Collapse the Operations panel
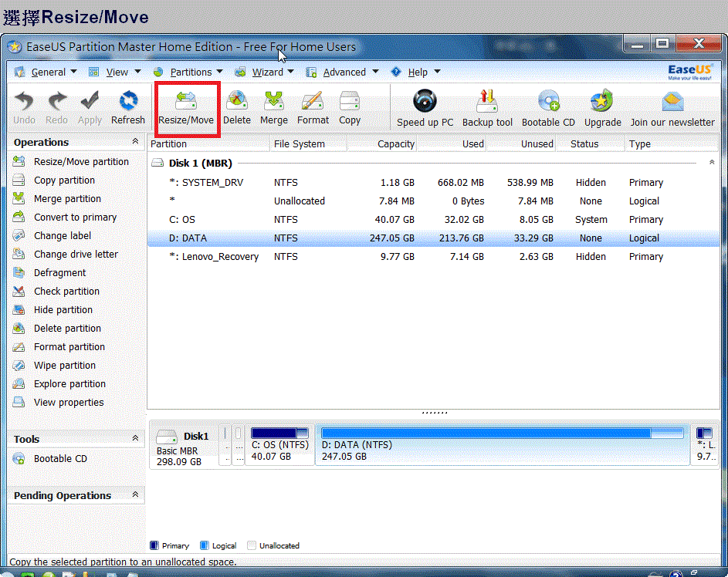728x577 pixels. click(x=135, y=141)
